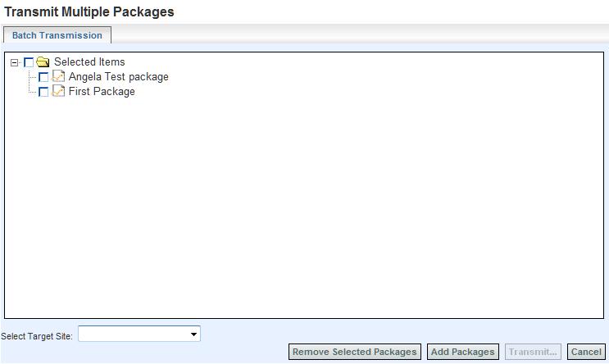Cancel the batch transmission dialog
This screenshot has width=609, height=364.
click(586, 352)
